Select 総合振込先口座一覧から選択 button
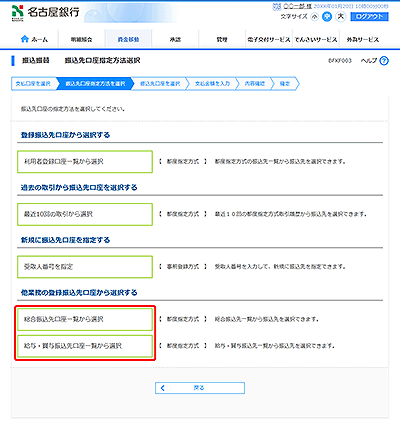Image resolution: width=400 pixels, height=433 pixels. (85, 319)
